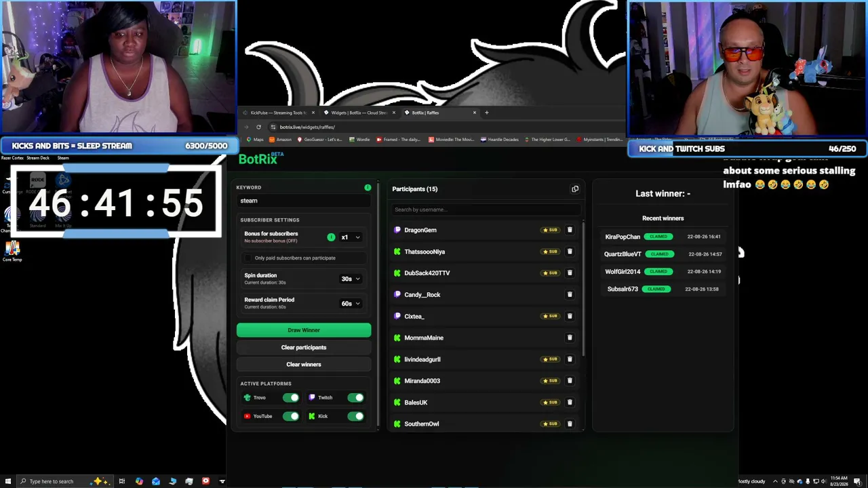Toggle the Trovo platform switch

tap(291, 398)
